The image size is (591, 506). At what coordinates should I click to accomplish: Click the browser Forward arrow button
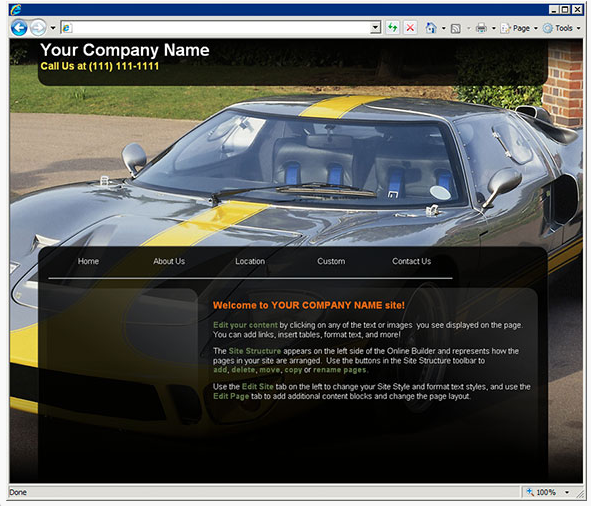pos(38,28)
